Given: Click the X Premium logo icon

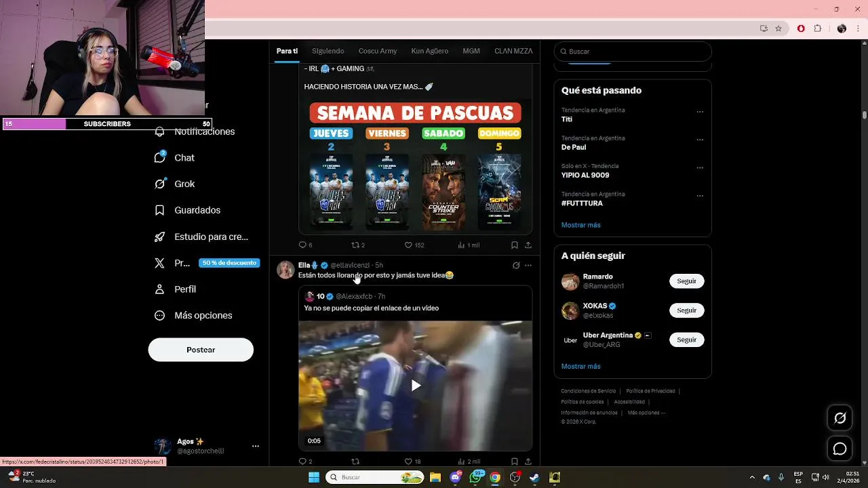Looking at the screenshot, I should tap(160, 263).
